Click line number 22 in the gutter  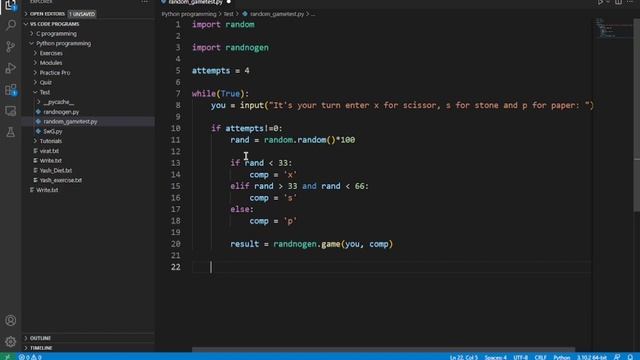pyautogui.click(x=176, y=267)
